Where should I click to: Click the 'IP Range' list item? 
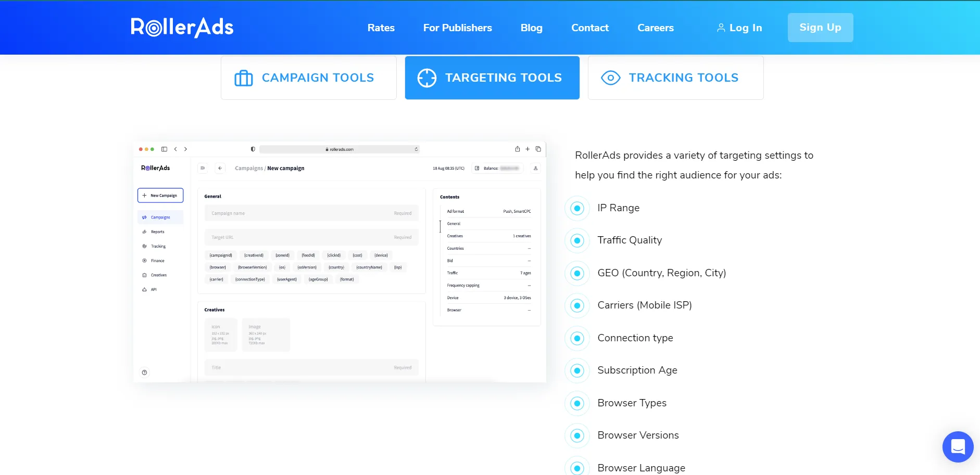click(618, 208)
